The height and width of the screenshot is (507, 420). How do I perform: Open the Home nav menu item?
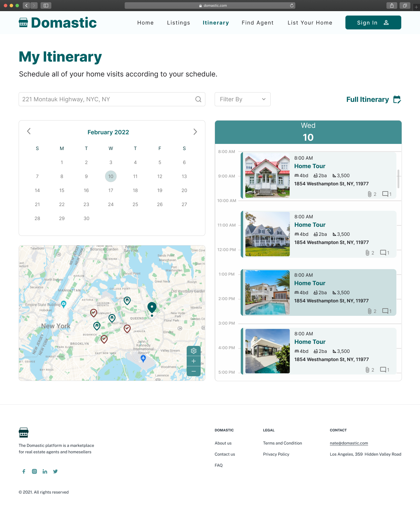click(146, 23)
